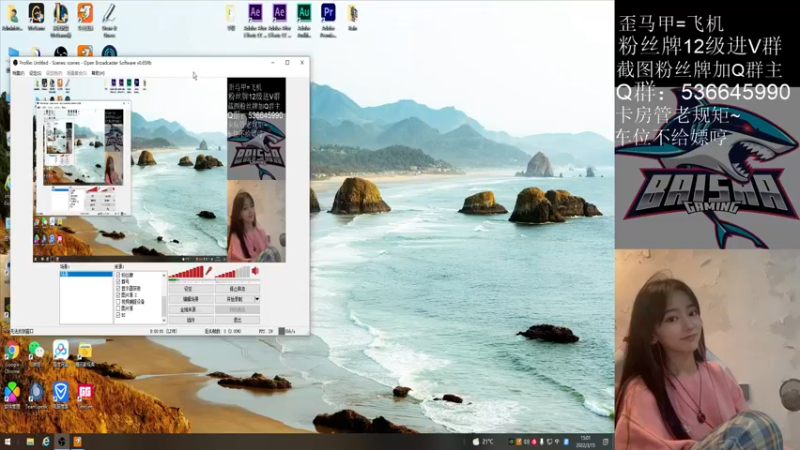Launch the TeamSpeak desktop shortcut
800x450 pixels.
pos(36,395)
